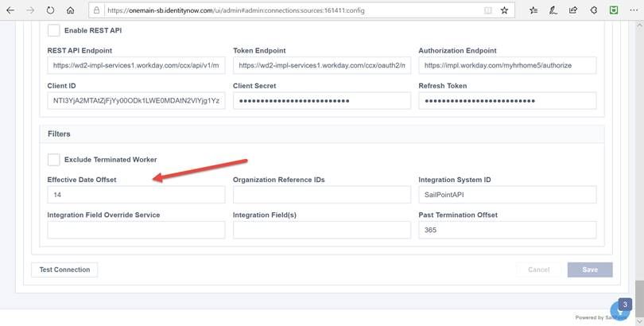Bookmark this page with the star icon
644x326 pixels.
[x=504, y=11]
